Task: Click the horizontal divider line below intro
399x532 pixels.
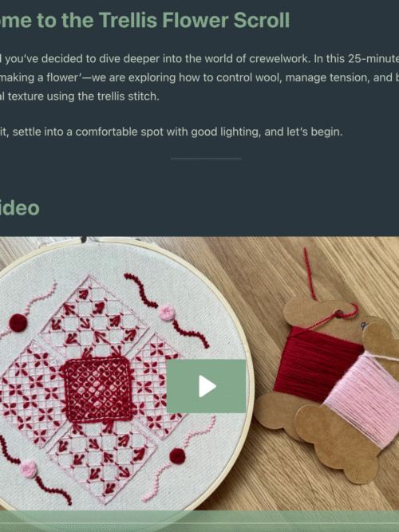Action: [x=206, y=159]
